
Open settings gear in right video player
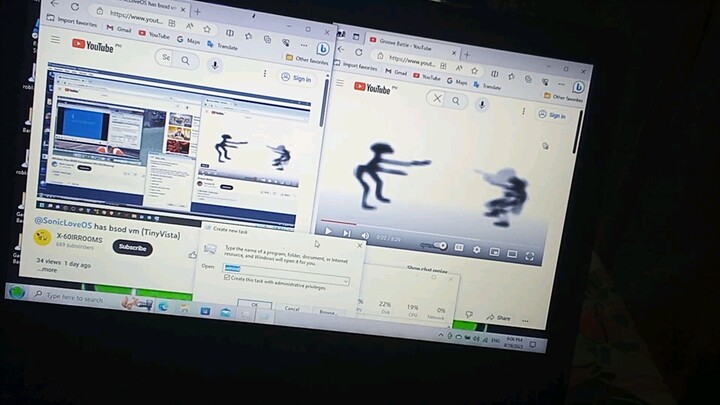point(476,249)
